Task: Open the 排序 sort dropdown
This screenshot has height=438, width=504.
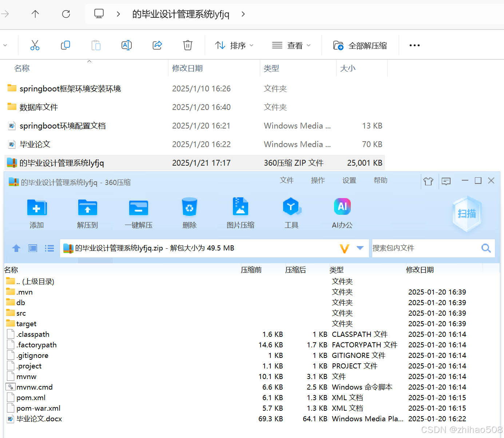Action: [x=234, y=46]
